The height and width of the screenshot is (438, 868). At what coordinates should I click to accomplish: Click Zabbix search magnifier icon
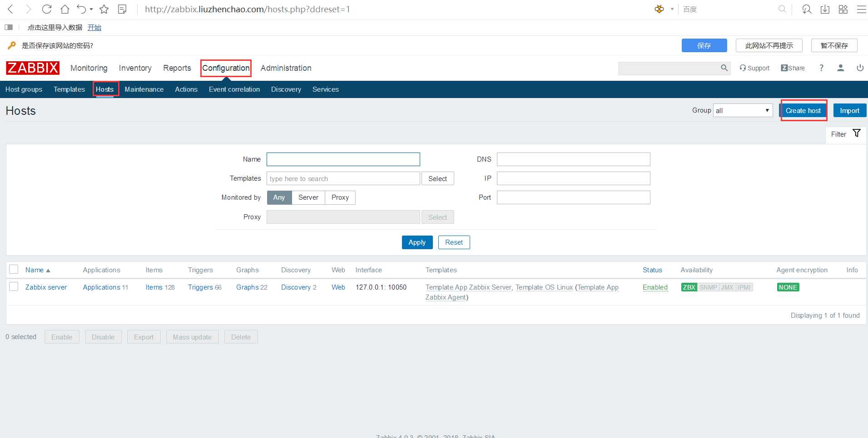click(724, 68)
